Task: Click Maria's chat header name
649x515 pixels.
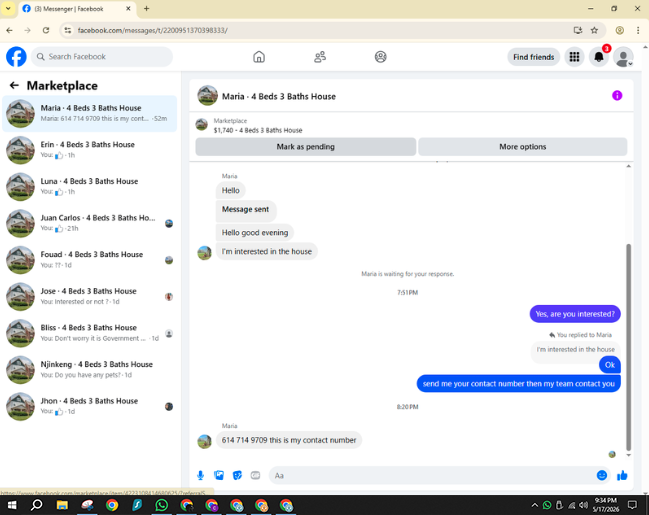Action: click(x=279, y=96)
